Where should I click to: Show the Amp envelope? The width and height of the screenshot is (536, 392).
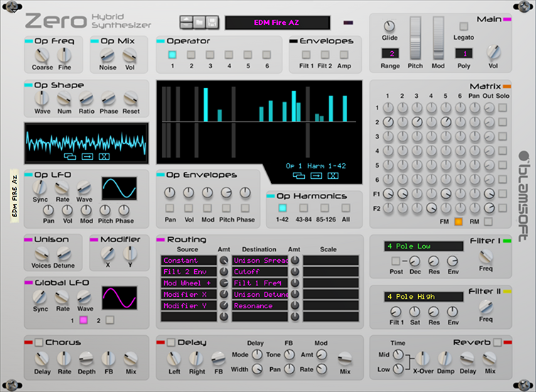[x=344, y=55]
